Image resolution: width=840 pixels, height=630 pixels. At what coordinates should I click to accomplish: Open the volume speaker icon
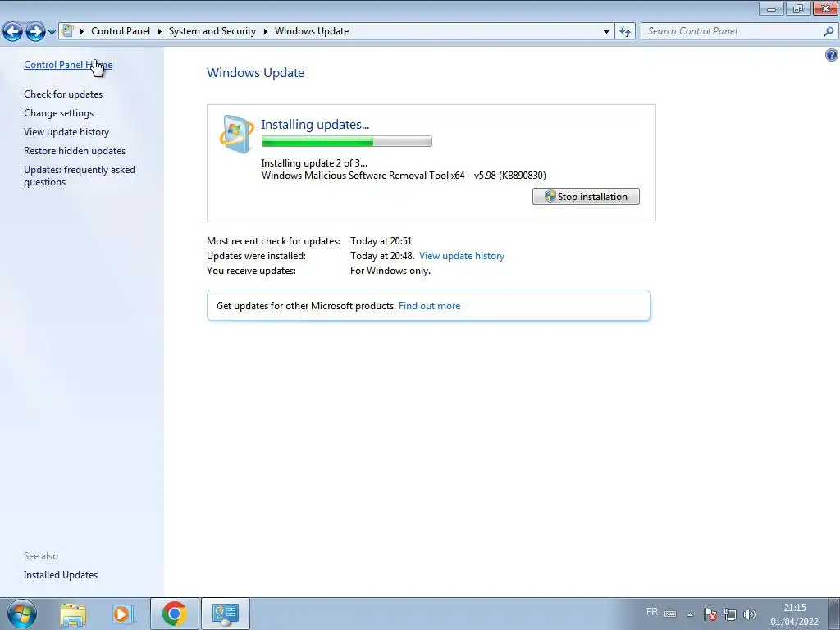click(x=750, y=614)
